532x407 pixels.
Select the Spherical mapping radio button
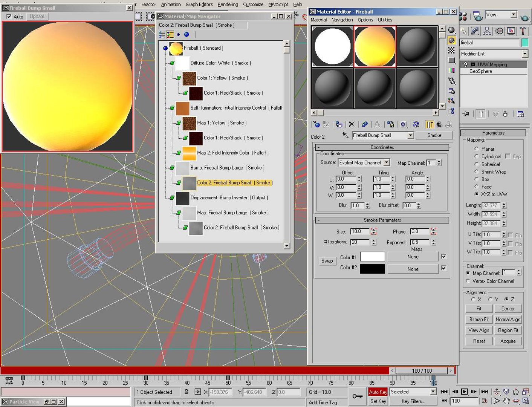point(477,164)
